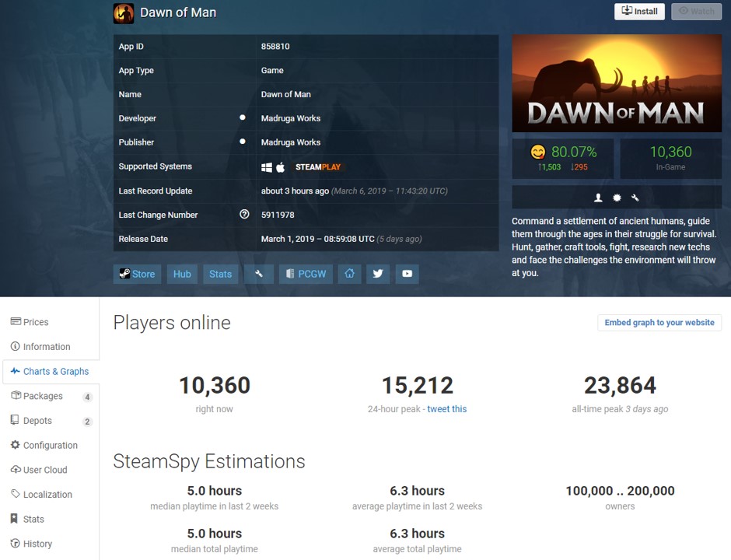Screen dimensions: 731x560
Task: Visit the game homepage via house icon
Action: (350, 275)
